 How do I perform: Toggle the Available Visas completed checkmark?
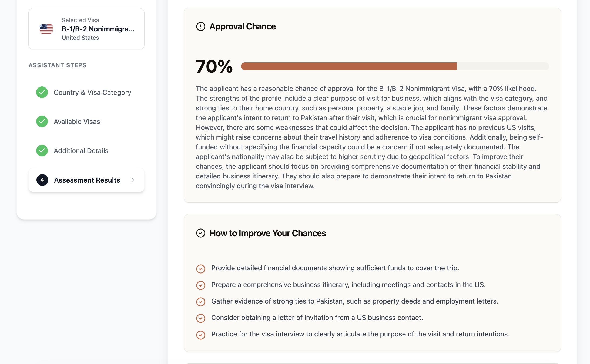(x=42, y=121)
